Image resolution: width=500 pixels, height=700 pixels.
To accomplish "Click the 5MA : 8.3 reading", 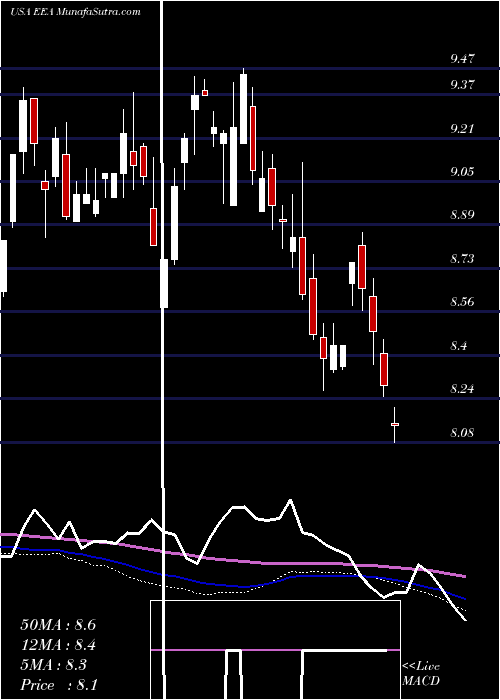I will pyautogui.click(x=54, y=665).
